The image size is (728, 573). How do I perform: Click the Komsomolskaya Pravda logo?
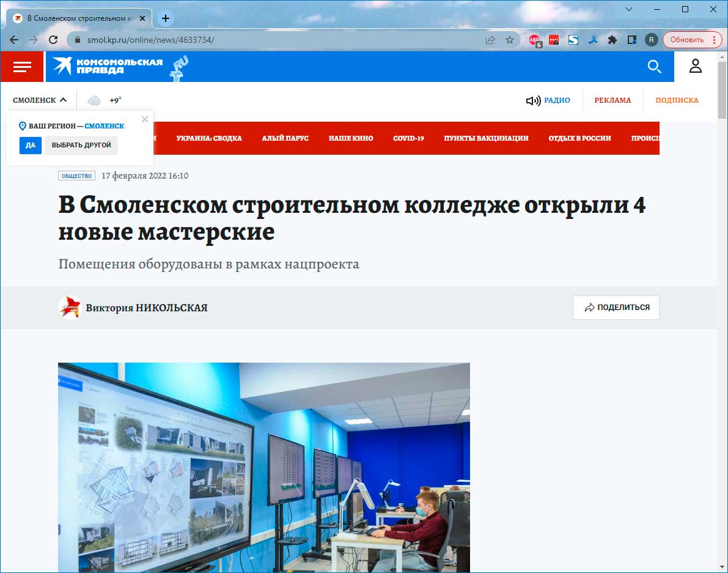click(x=108, y=66)
